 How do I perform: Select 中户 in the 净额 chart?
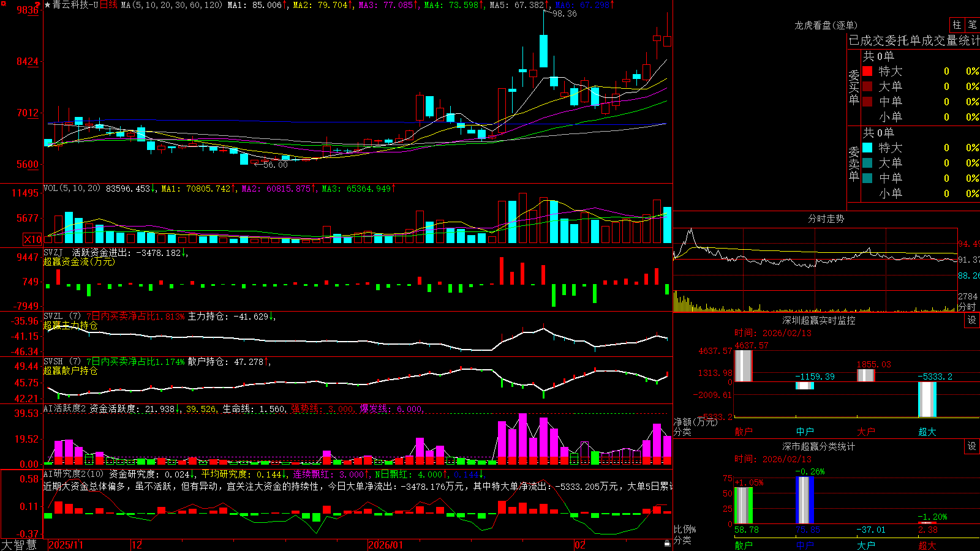point(805,432)
